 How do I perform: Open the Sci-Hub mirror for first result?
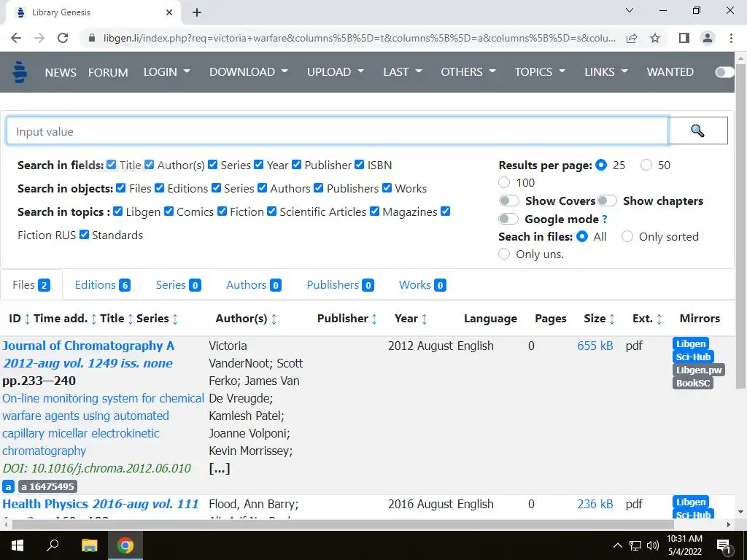coord(693,357)
